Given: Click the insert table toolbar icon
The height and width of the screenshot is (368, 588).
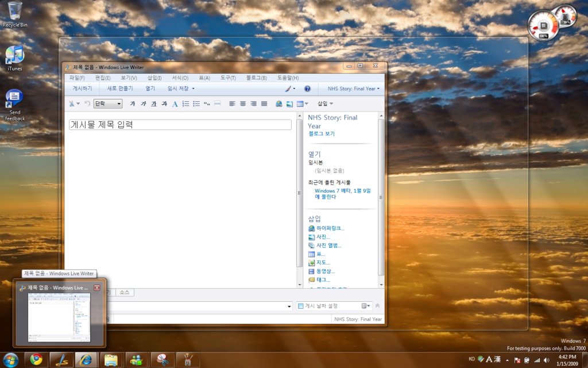Looking at the screenshot, I should [x=300, y=104].
